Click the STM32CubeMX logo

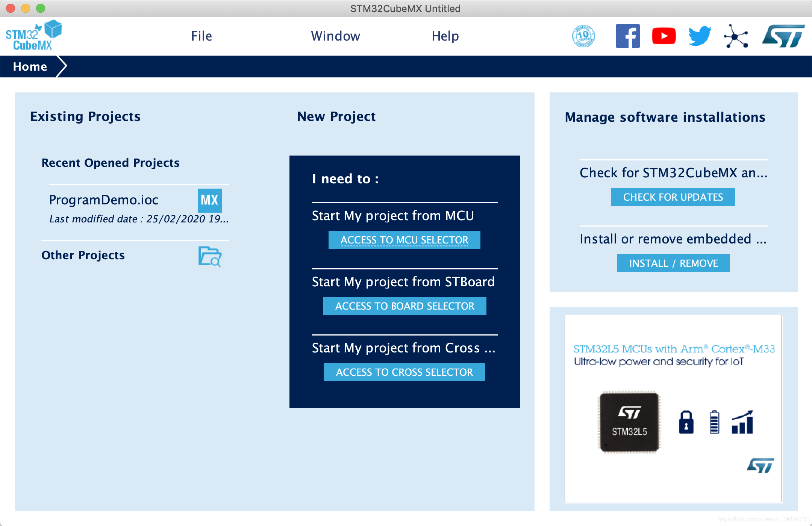click(x=33, y=36)
